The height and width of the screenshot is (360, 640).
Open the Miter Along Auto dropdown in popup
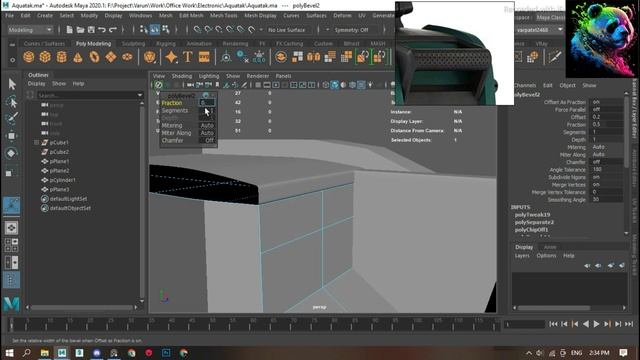207,133
